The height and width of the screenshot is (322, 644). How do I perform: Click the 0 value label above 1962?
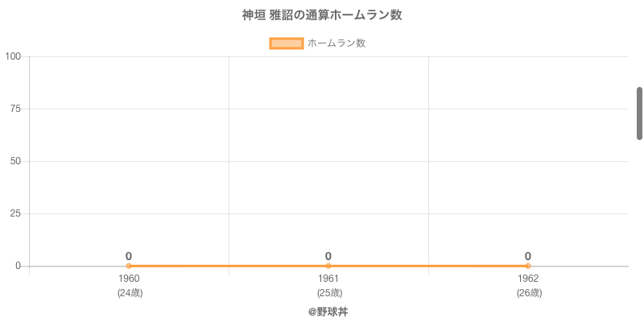click(528, 256)
